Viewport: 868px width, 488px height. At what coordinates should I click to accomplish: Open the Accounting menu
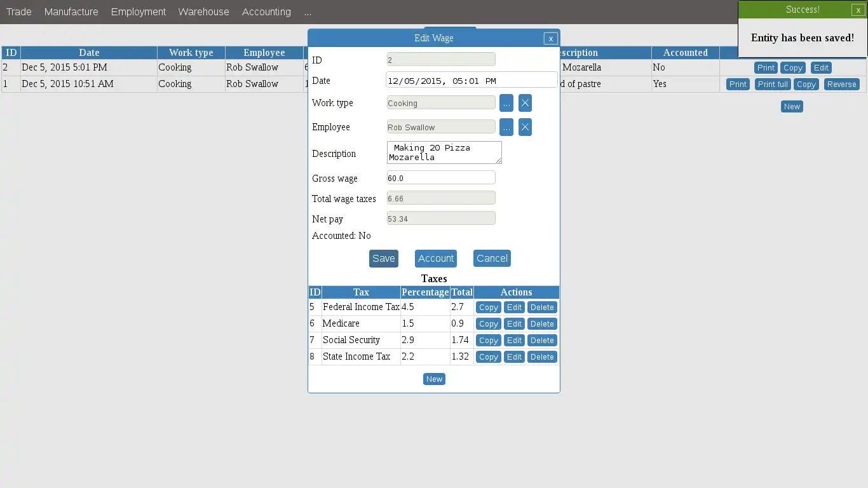[x=266, y=11]
